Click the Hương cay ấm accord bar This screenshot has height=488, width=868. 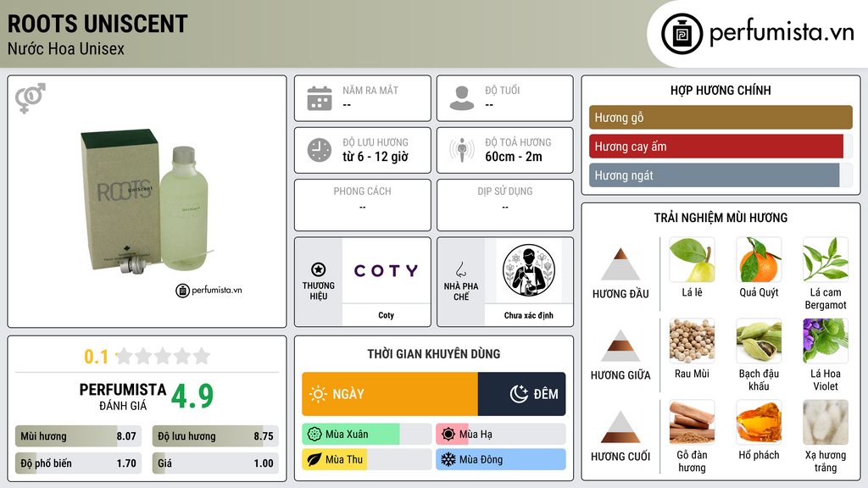721,146
